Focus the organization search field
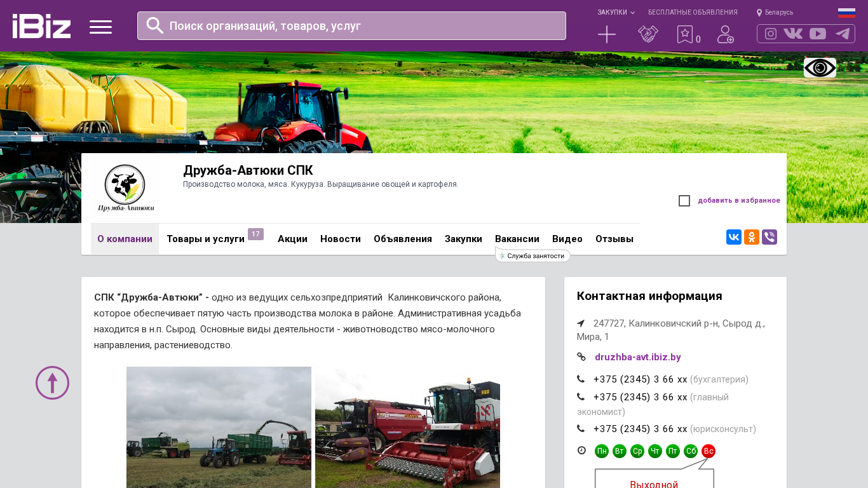 351,26
